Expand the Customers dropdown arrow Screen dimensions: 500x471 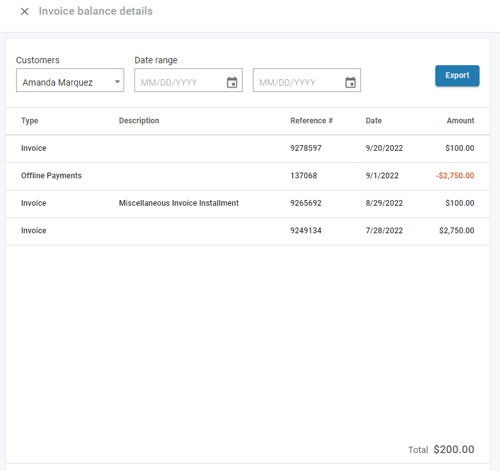[117, 81]
